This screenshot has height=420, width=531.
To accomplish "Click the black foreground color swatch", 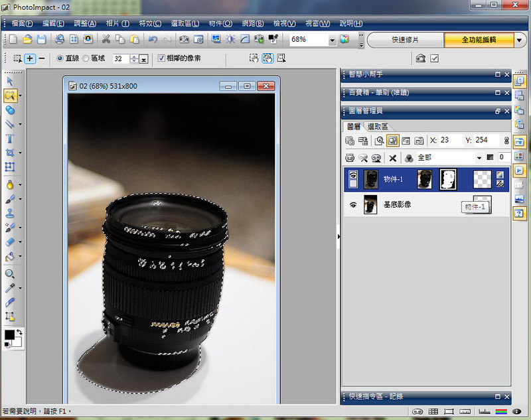I will pyautogui.click(x=9, y=334).
